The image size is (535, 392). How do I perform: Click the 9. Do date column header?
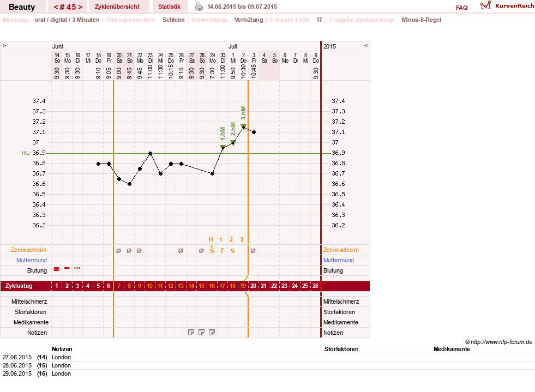316,58
